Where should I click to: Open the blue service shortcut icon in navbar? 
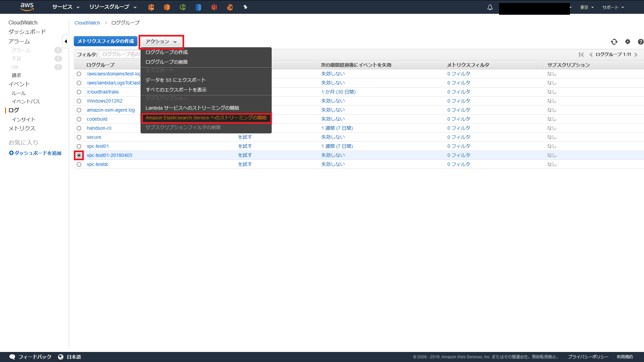(x=198, y=7)
